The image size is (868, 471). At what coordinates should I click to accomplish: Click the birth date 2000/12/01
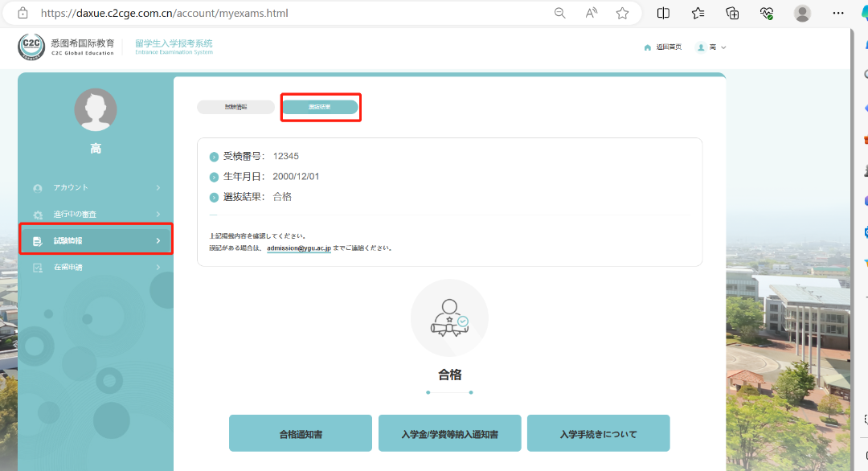[x=296, y=177]
